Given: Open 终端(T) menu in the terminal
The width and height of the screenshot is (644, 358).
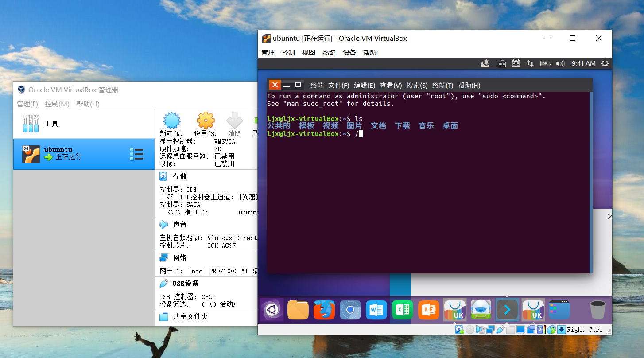Looking at the screenshot, I should (443, 85).
